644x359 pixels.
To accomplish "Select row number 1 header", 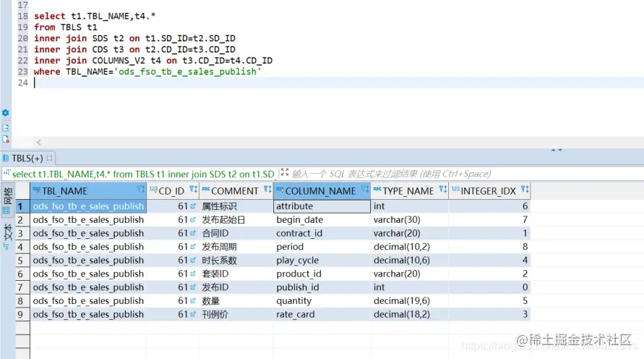I will (22, 206).
